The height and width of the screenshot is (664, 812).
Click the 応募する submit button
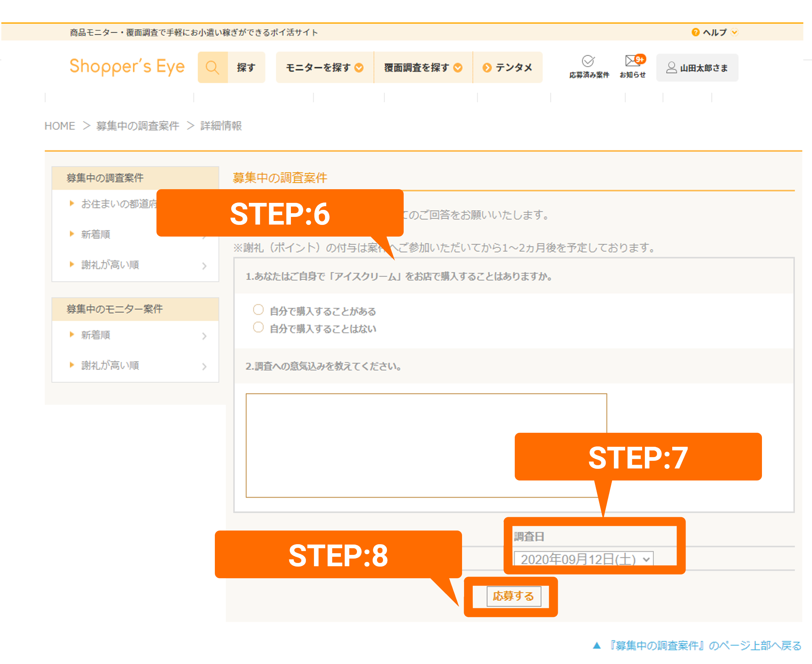pos(514,596)
